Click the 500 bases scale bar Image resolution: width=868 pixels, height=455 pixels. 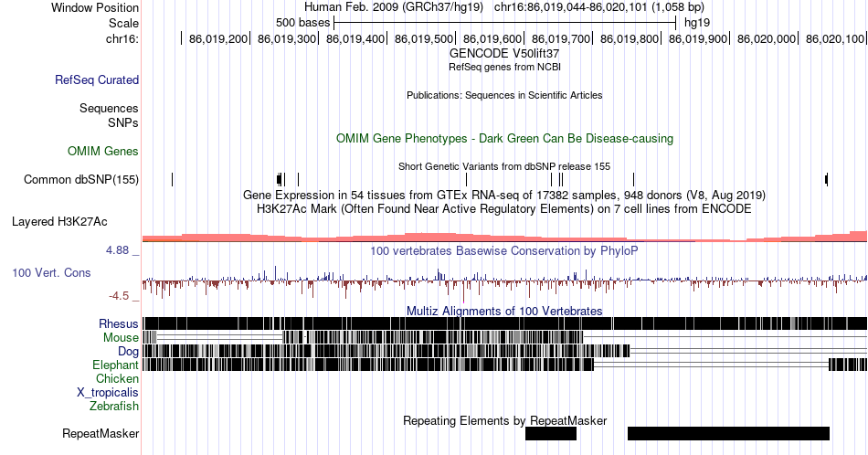click(505, 23)
